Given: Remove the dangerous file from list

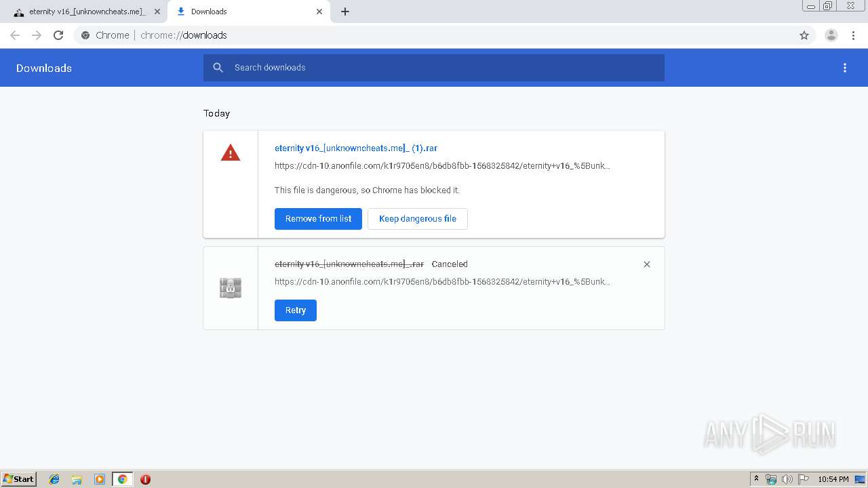Looking at the screenshot, I should point(318,219).
